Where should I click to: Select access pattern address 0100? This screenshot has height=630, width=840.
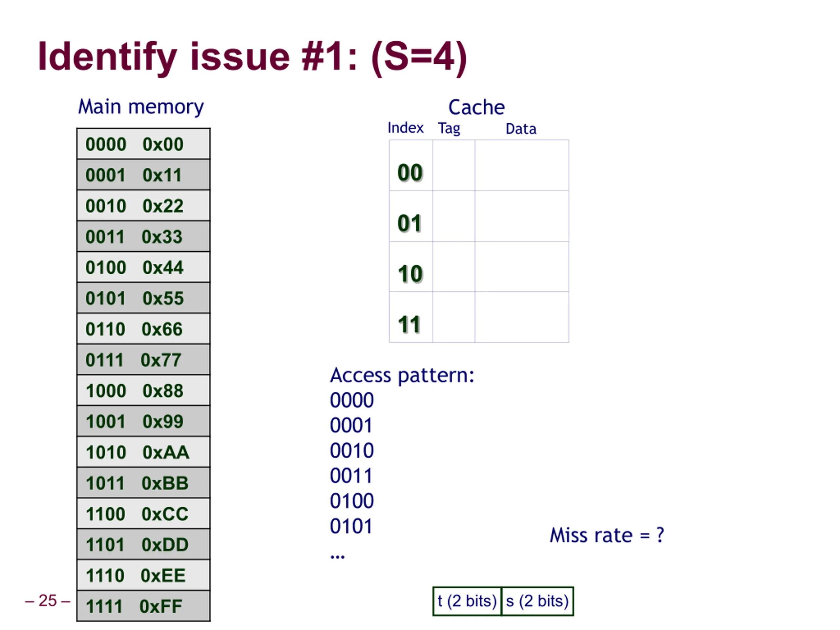[x=352, y=501]
